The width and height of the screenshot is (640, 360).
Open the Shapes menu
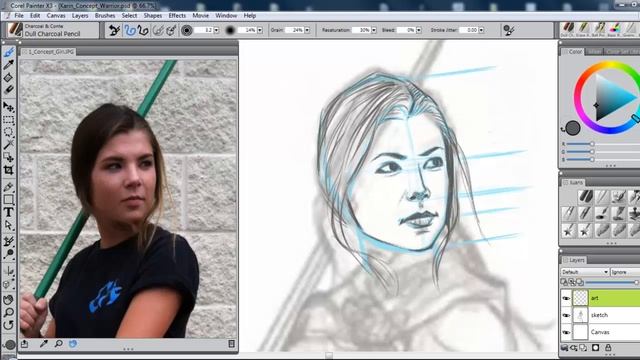pos(153,16)
